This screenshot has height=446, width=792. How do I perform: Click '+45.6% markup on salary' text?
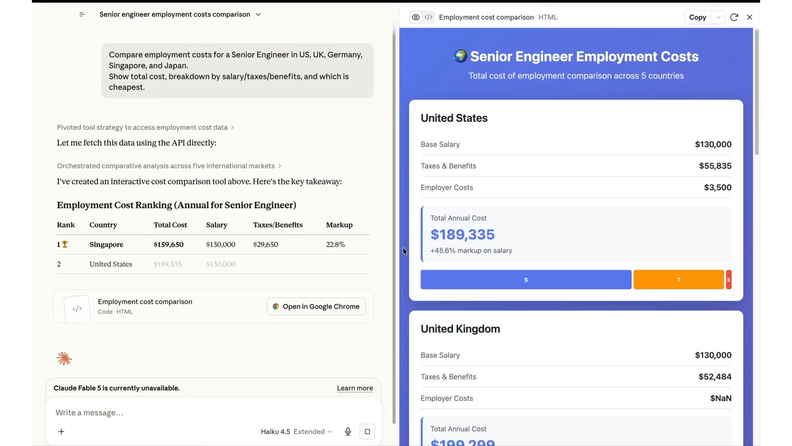pyautogui.click(x=471, y=251)
